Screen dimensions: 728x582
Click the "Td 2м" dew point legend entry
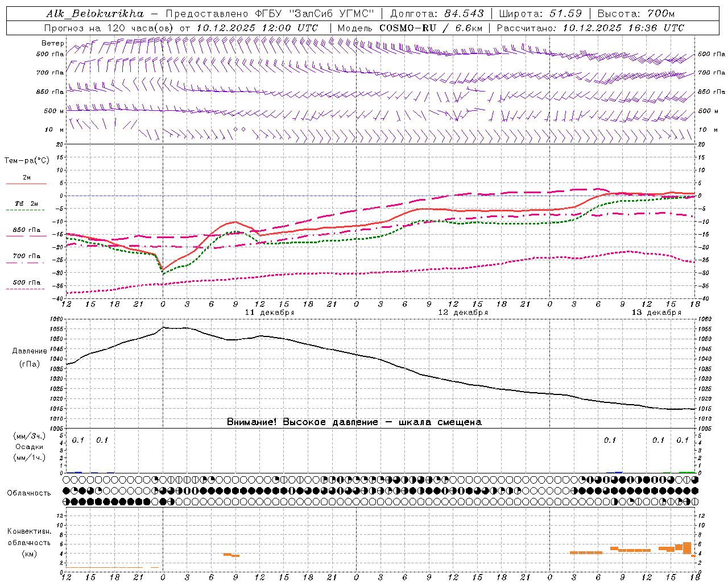[27, 203]
